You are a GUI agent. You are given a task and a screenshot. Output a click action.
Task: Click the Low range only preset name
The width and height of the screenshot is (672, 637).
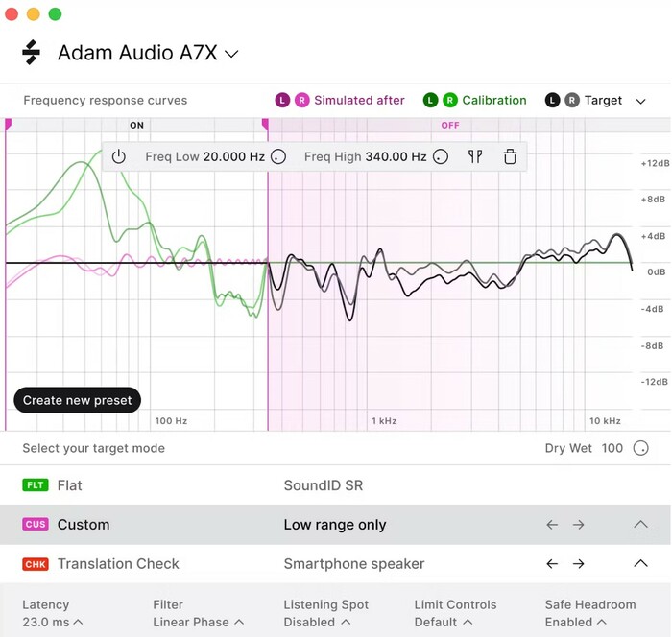[x=335, y=525]
